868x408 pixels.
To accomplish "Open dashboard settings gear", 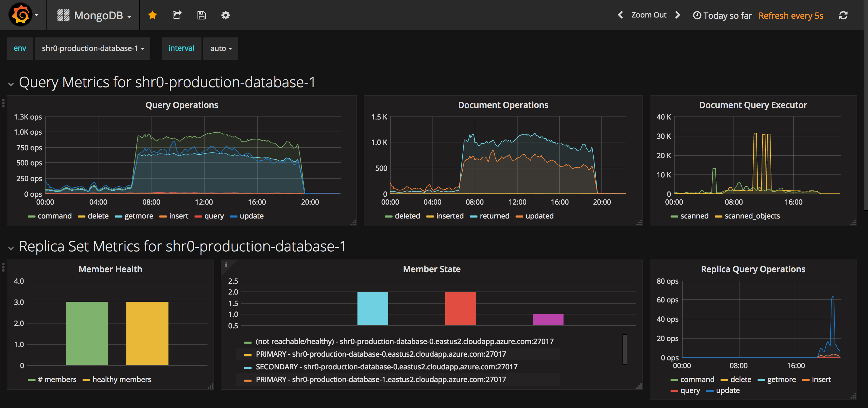I will tap(225, 15).
